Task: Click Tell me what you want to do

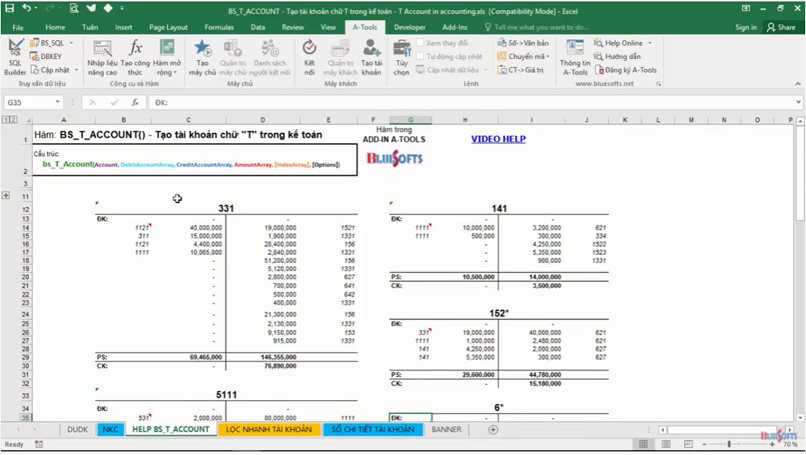Action: pyautogui.click(x=537, y=27)
